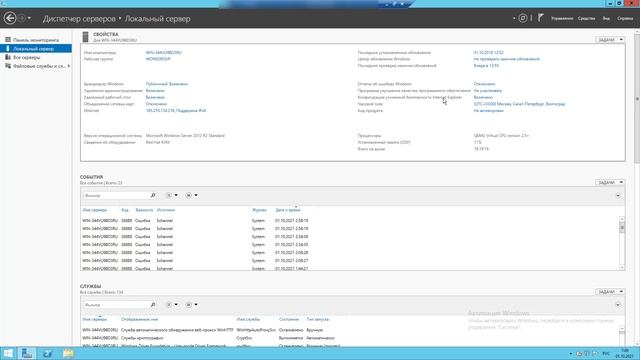Open the Средства menu
Viewport: 640px width, 360px height.
click(587, 18)
